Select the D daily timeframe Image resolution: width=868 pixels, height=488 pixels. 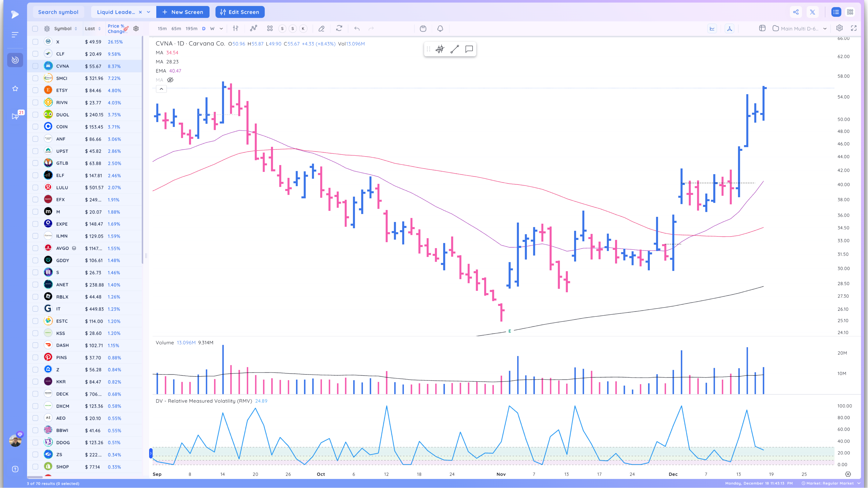(x=204, y=29)
